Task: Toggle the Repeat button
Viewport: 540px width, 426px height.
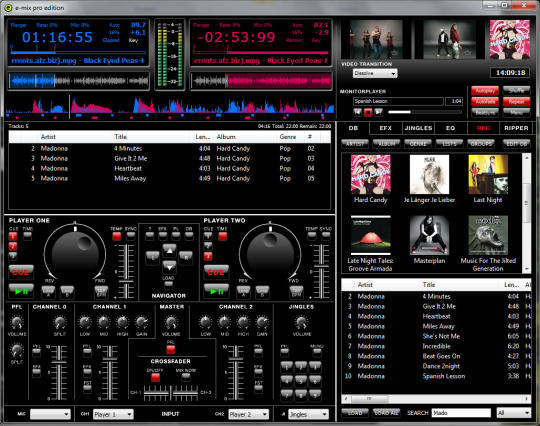Action: pyautogui.click(x=516, y=102)
